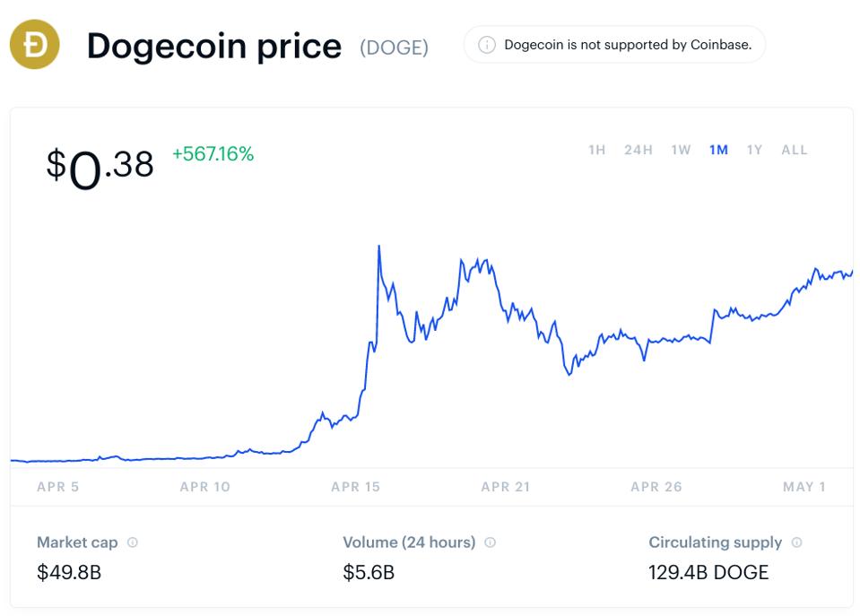Click the highlighted 1M range selector
Screen dimensions: 860x616
[x=717, y=150]
